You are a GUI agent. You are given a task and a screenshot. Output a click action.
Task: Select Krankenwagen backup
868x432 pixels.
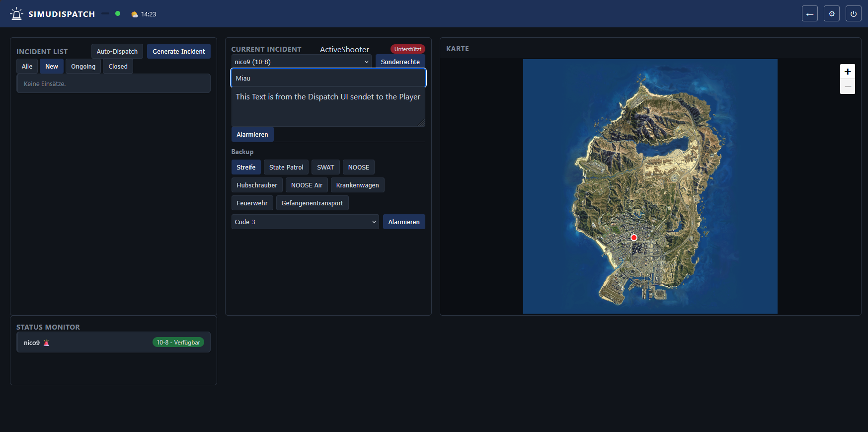[x=358, y=185]
